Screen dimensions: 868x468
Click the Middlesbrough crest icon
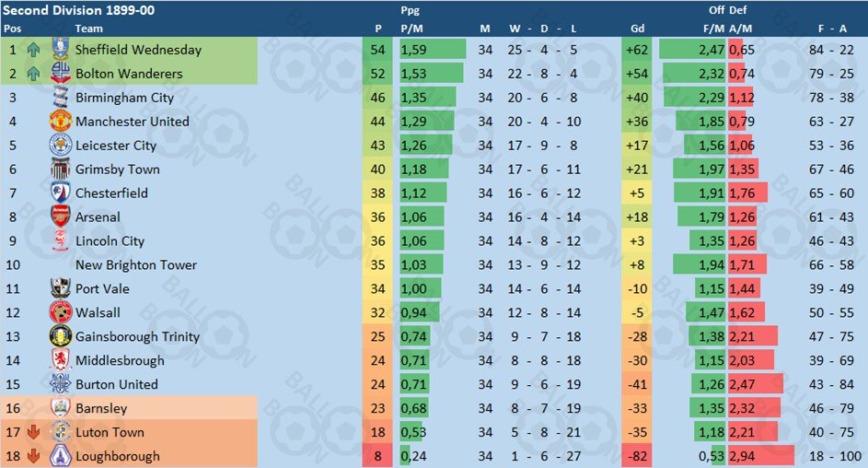pos(61,360)
